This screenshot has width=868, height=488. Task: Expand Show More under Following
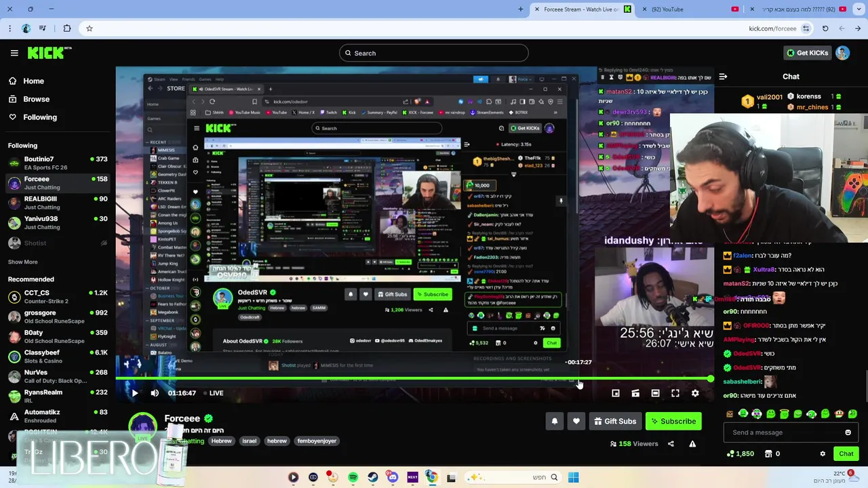(23, 262)
